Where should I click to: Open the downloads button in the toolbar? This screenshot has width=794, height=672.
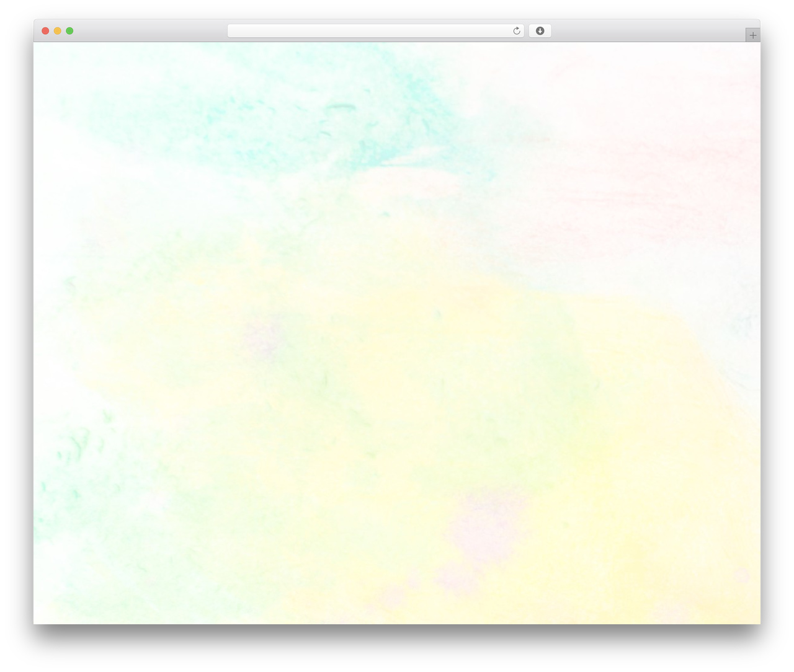[540, 31]
